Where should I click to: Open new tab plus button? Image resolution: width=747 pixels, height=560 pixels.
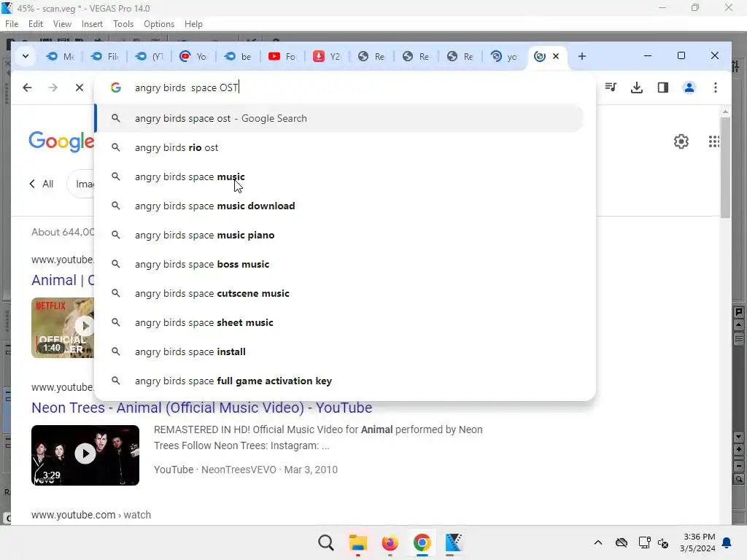(x=581, y=56)
